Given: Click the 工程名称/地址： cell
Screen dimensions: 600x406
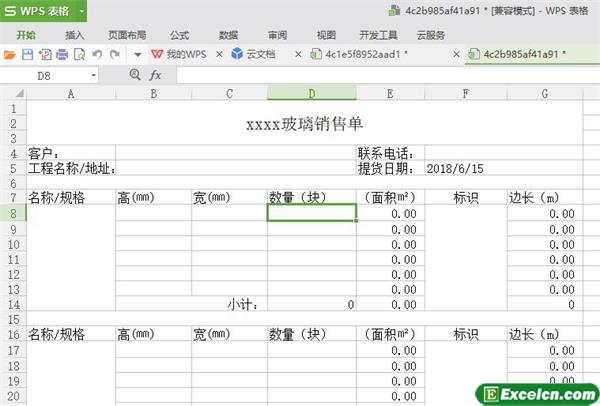Looking at the screenshot, I should click(72, 168).
